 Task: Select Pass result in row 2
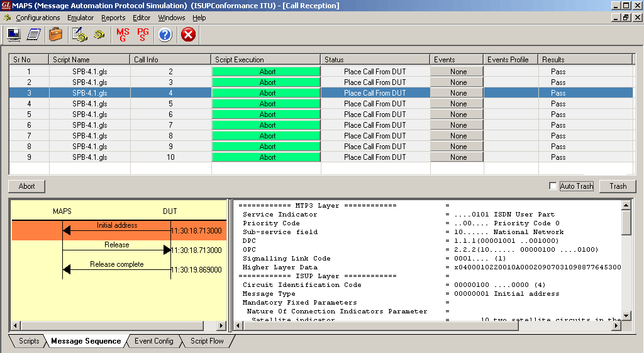tap(558, 82)
